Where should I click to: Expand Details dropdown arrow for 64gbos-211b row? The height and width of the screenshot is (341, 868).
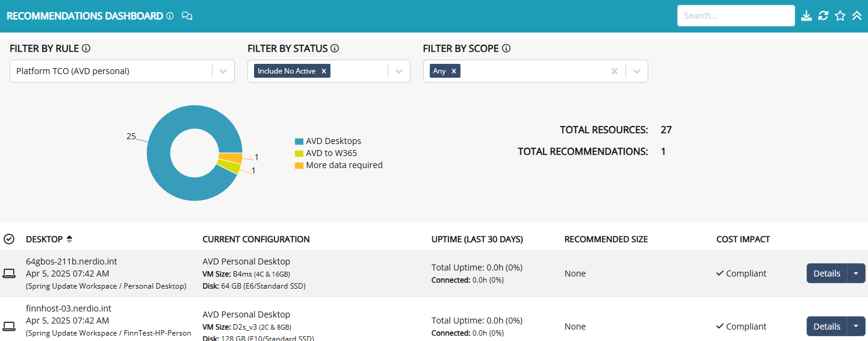point(856,274)
